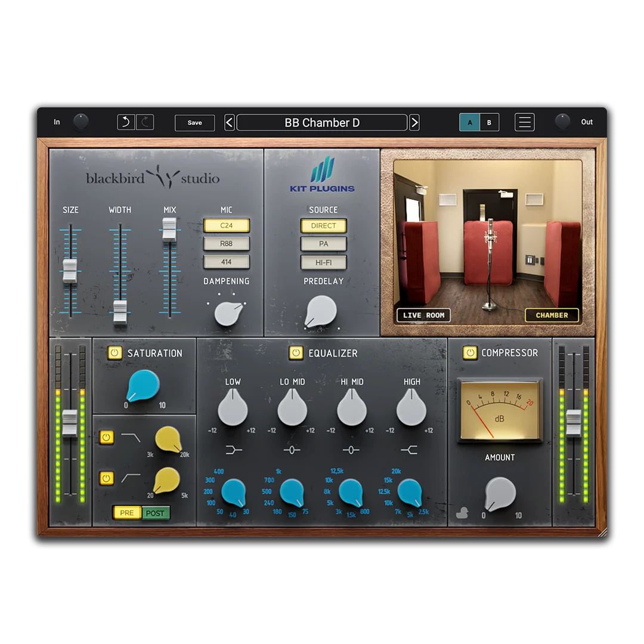Select the 414 microphone
The width and height of the screenshot is (644, 644).
[227, 262]
